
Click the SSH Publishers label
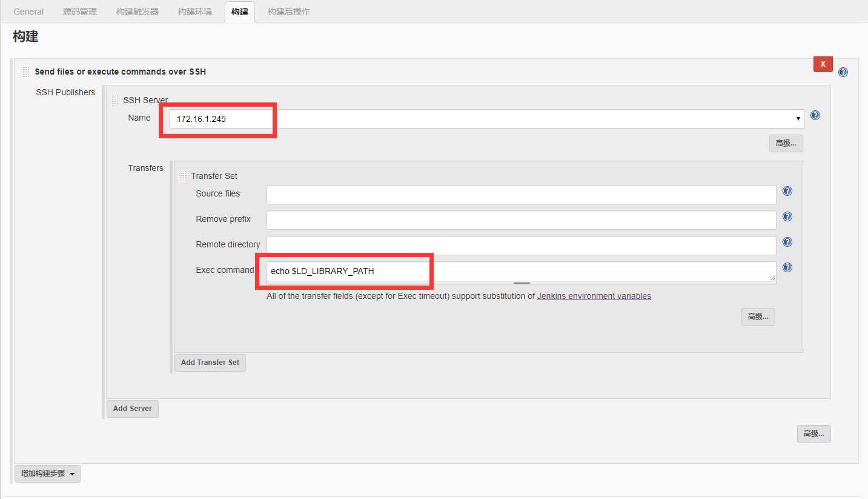click(x=65, y=92)
